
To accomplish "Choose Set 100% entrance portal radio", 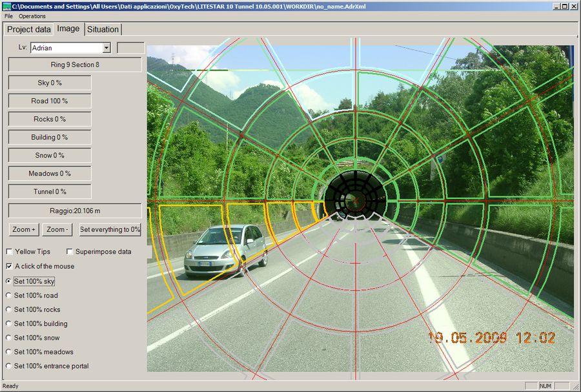I will pyautogui.click(x=9, y=366).
